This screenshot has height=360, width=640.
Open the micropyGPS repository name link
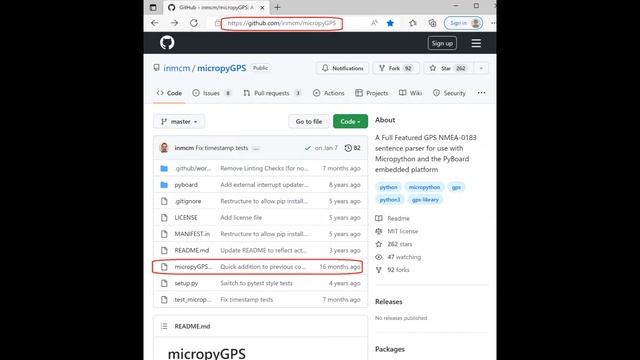coord(222,68)
